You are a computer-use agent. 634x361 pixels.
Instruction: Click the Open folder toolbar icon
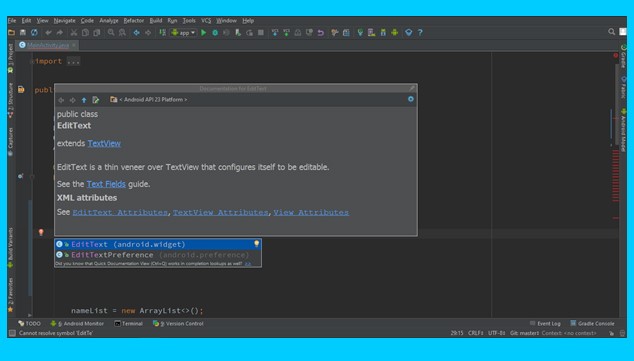(11, 32)
